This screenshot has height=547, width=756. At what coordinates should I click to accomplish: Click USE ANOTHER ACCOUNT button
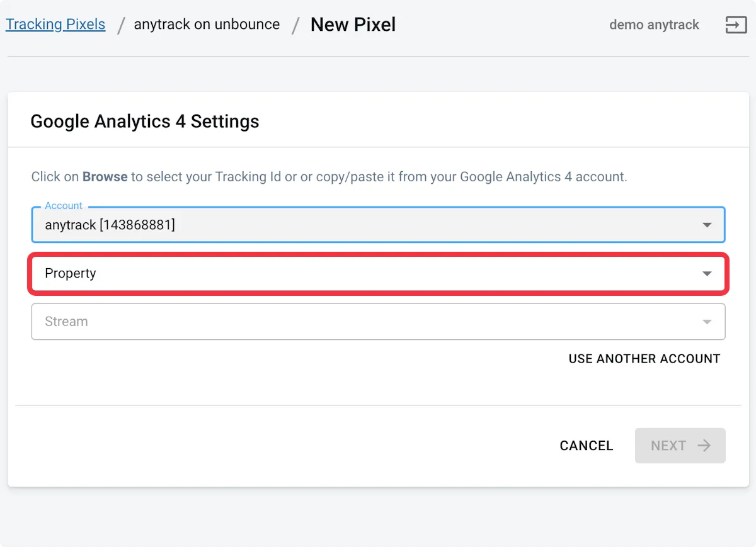click(x=644, y=359)
